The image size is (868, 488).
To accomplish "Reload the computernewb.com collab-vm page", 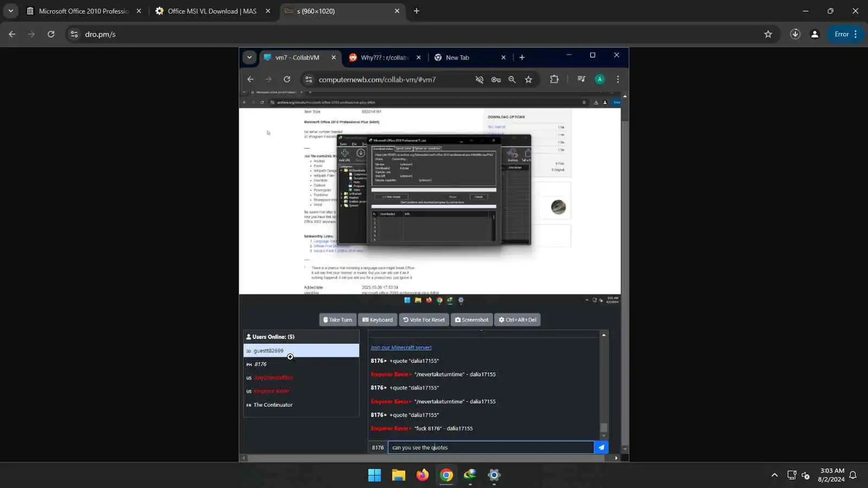I will (x=287, y=80).
